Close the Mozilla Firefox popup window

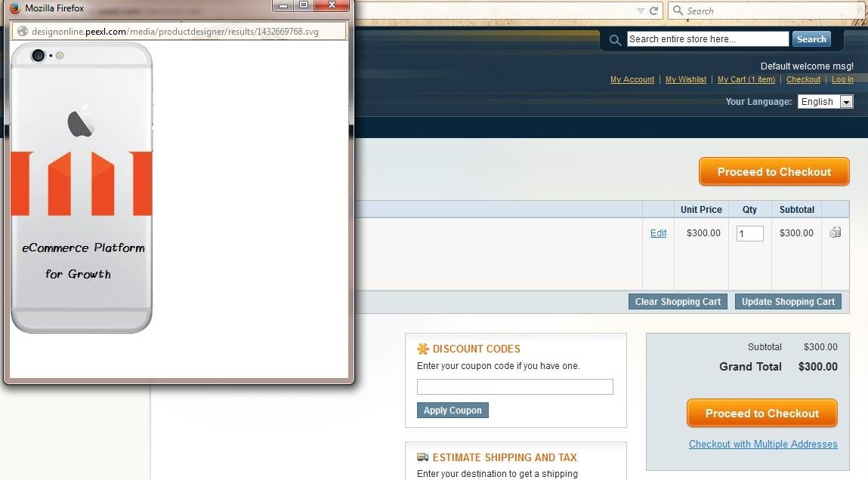pyautogui.click(x=332, y=5)
